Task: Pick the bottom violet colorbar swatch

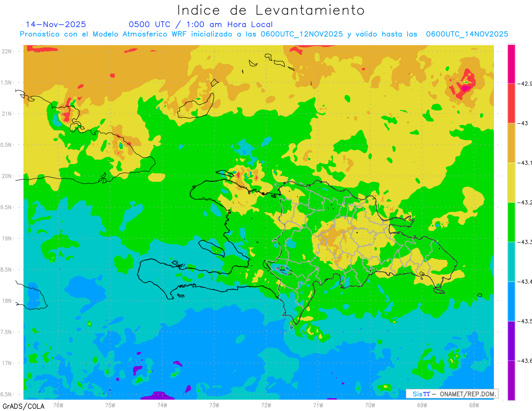Action: coord(511,380)
